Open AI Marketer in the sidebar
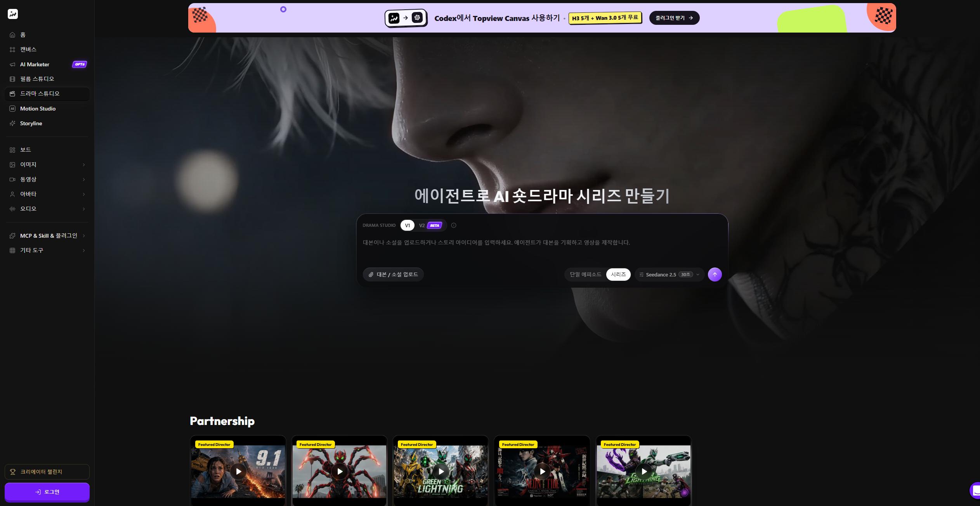 click(47, 64)
